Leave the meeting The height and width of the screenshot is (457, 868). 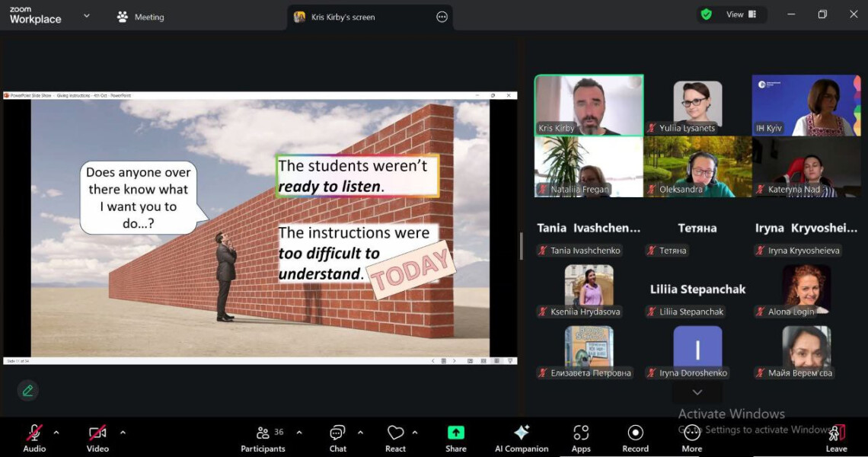[x=836, y=438]
